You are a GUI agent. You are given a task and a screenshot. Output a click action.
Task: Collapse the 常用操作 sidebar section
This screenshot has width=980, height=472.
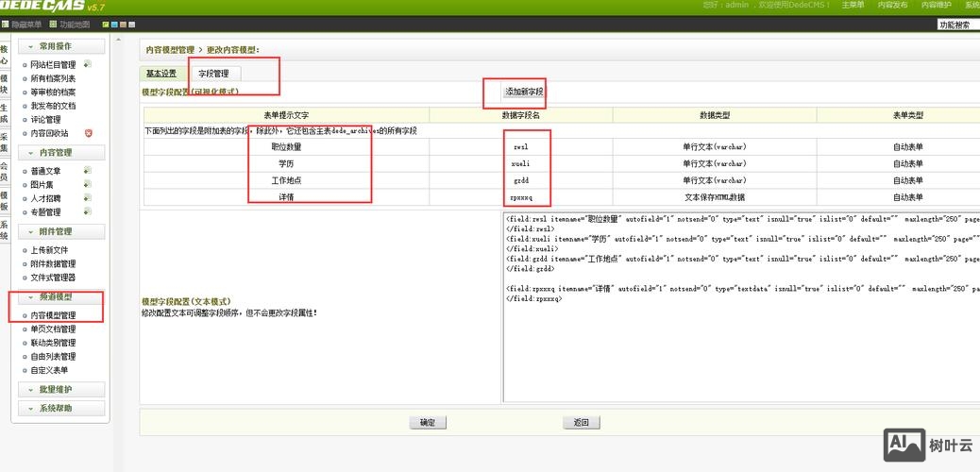(x=61, y=46)
